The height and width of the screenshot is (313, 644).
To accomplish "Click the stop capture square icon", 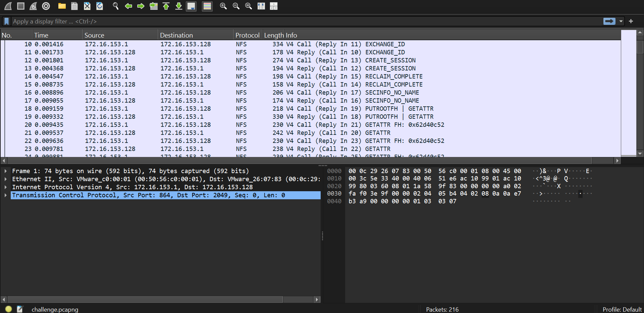I will pyautogui.click(x=21, y=6).
